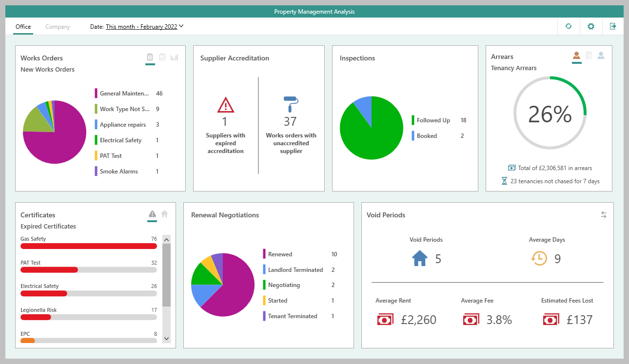
Task: Click 'Tenant Terminated' legend entry
Action: click(x=293, y=316)
